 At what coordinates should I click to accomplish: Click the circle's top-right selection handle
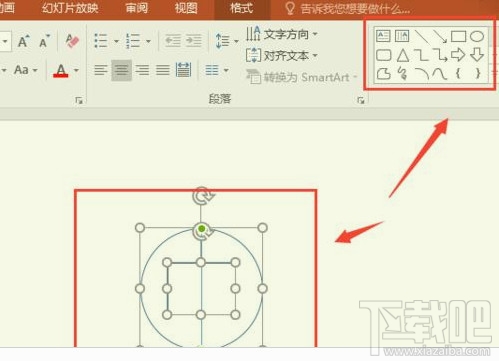[x=263, y=228]
